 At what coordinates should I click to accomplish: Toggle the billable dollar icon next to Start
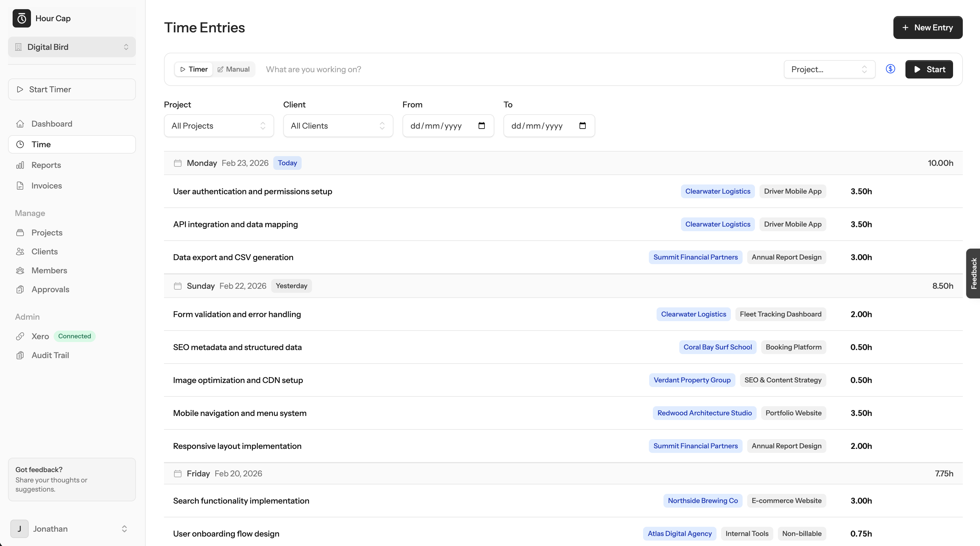[x=891, y=69]
